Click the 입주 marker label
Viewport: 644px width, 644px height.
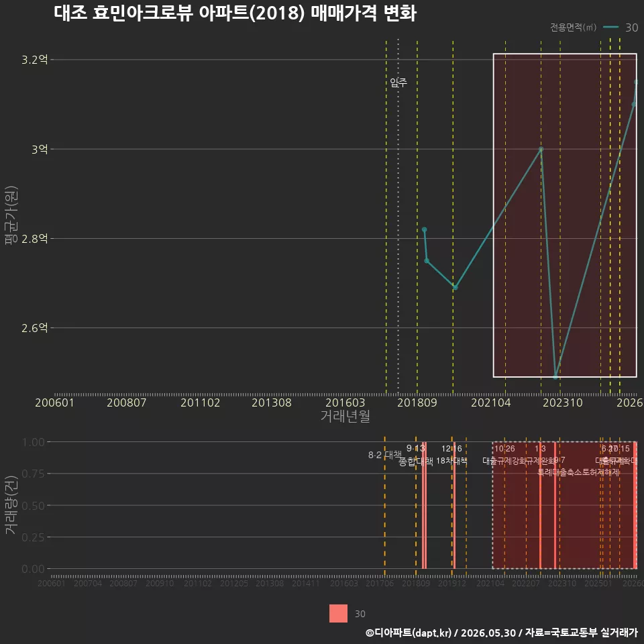tap(398, 83)
